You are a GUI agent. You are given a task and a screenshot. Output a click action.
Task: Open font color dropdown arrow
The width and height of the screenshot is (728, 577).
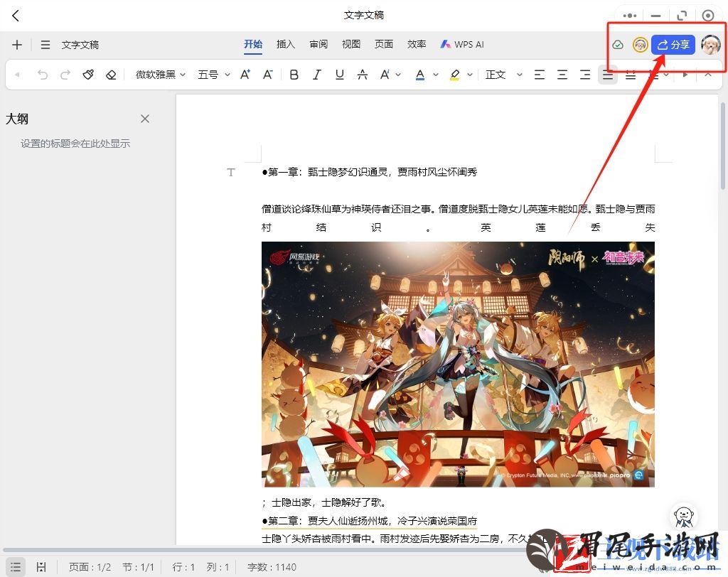(436, 75)
